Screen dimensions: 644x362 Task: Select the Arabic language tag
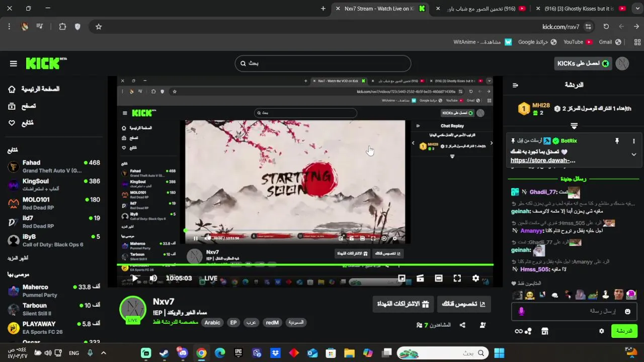pyautogui.click(x=212, y=323)
